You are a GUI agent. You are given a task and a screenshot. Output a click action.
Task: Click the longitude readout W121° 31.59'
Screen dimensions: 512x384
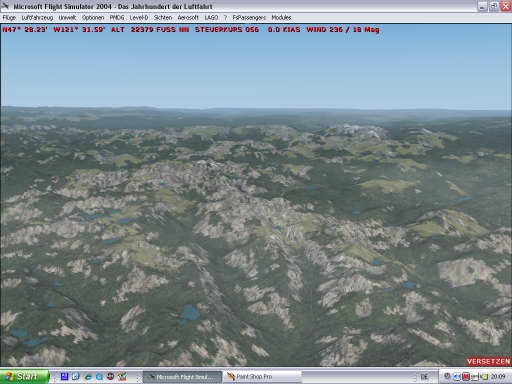(x=79, y=30)
